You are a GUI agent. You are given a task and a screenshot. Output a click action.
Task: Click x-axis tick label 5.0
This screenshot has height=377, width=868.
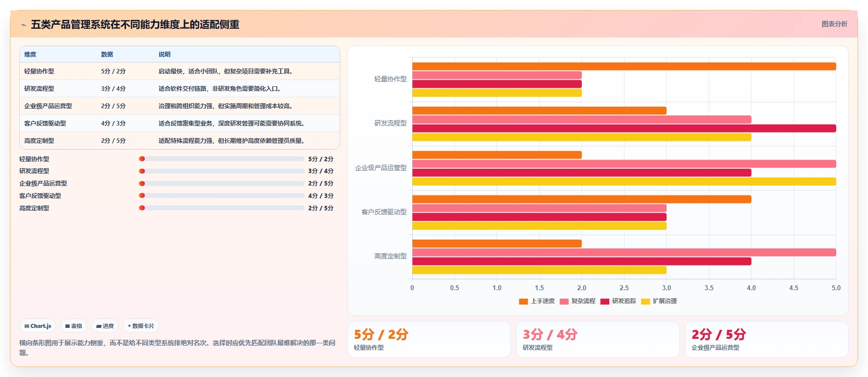click(x=836, y=288)
